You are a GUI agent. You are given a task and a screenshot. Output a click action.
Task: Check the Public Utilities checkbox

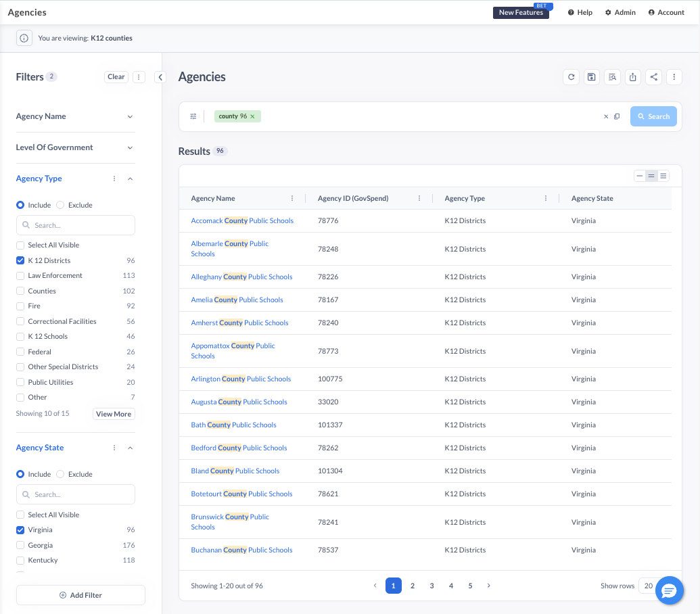[x=20, y=382]
